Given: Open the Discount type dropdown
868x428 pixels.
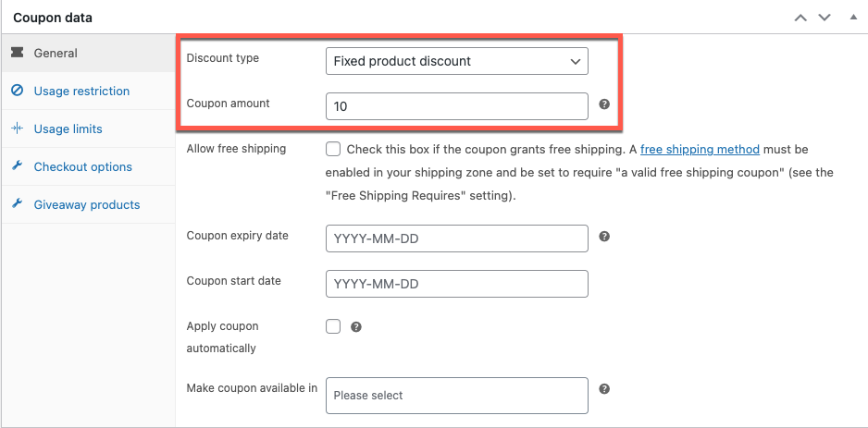Looking at the screenshot, I should pyautogui.click(x=457, y=61).
